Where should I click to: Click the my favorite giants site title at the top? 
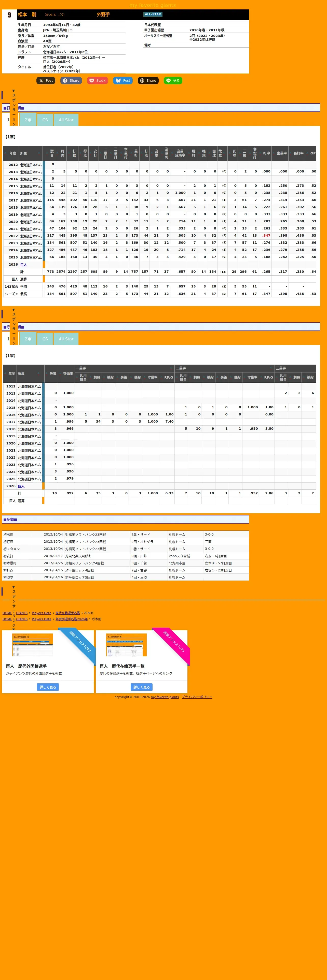click(x=153, y=5)
